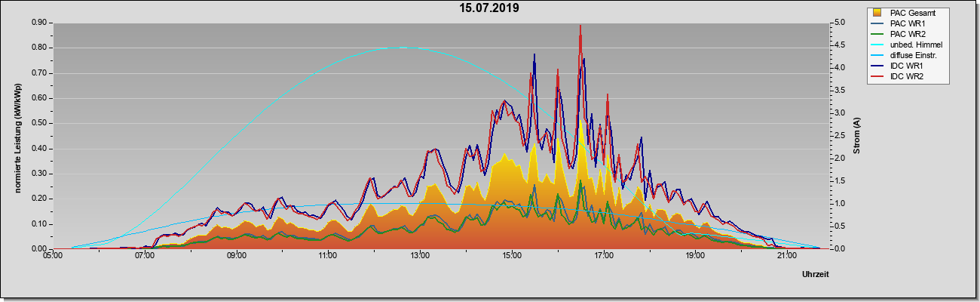
Task: Click the Strom (A) right axis title
Action: pyautogui.click(x=857, y=136)
